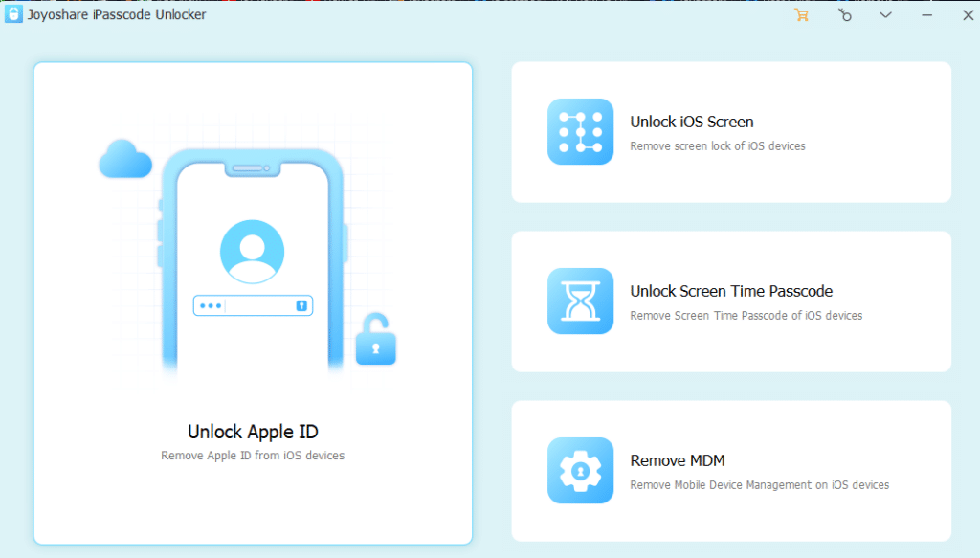Click the avatar circle on the phone illustration
This screenshot has width=980, height=558.
click(x=253, y=250)
